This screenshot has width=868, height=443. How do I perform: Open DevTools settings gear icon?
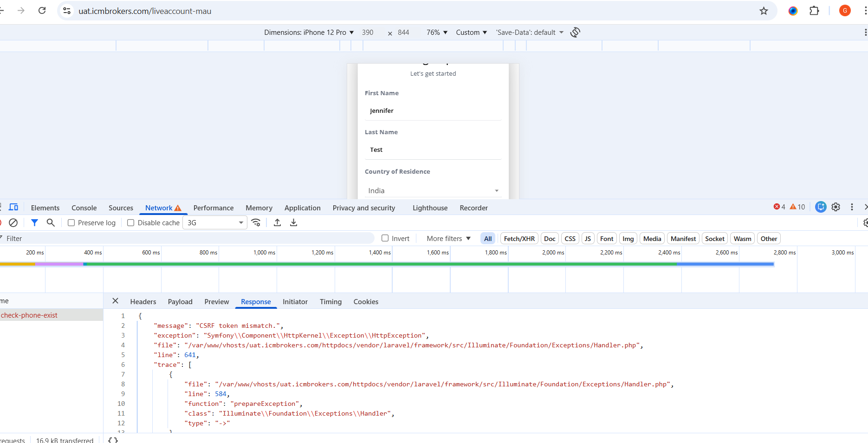[x=836, y=207]
